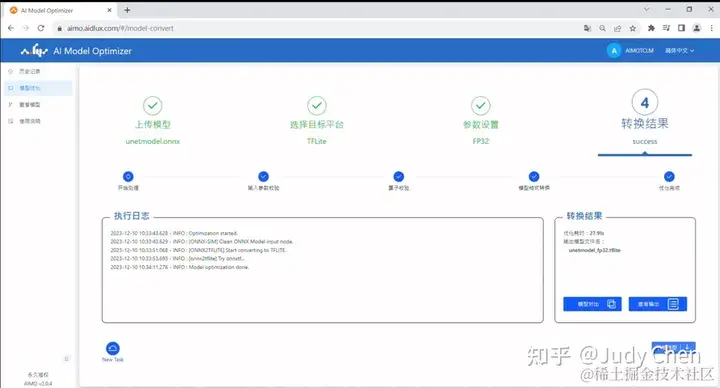Viewport: 720px width, 388px height.
Task: Open the browser profile icon
Action: pyautogui.click(x=697, y=28)
